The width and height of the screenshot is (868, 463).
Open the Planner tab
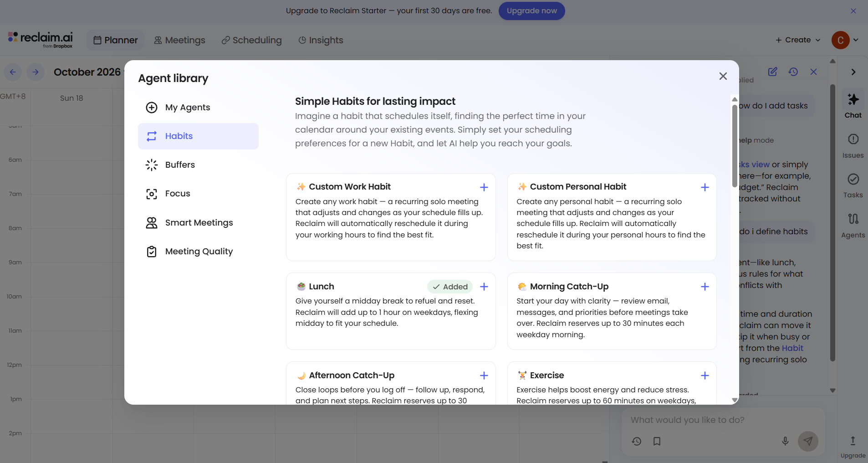point(116,40)
